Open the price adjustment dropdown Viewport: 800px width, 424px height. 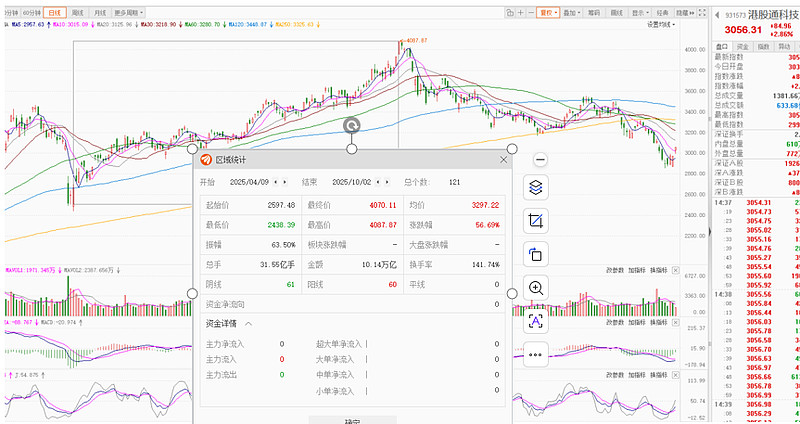tap(548, 13)
